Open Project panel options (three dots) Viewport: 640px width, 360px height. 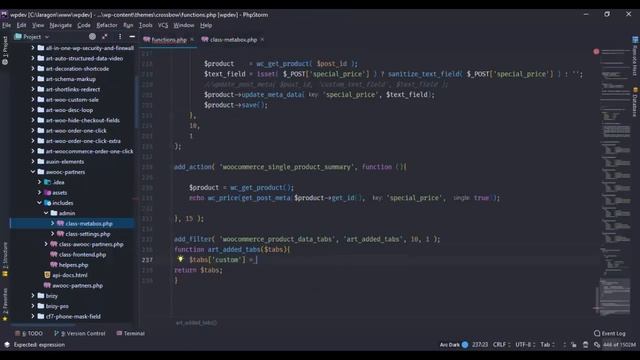pyautogui.click(x=120, y=37)
